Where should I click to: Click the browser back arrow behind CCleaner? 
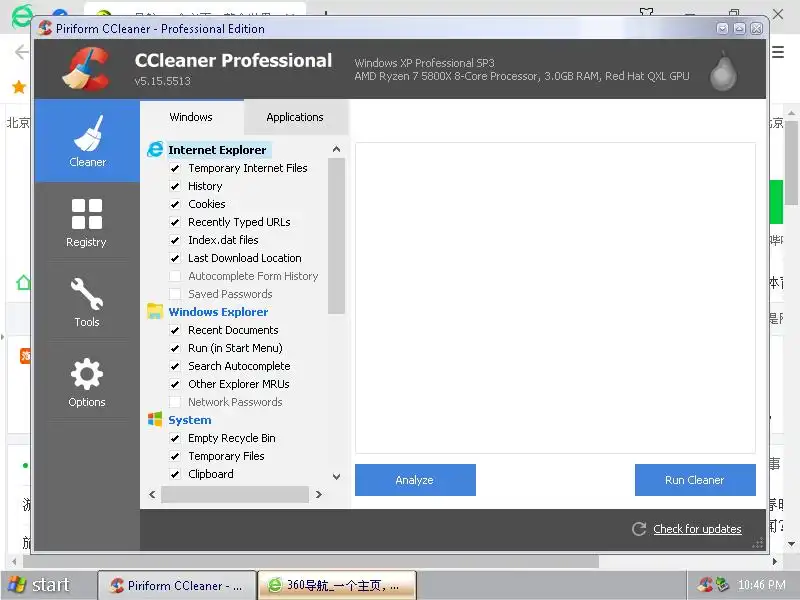21,52
